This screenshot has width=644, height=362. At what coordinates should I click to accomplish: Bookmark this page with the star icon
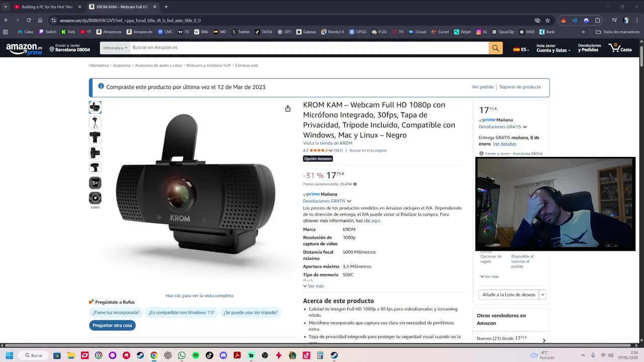[547, 20]
